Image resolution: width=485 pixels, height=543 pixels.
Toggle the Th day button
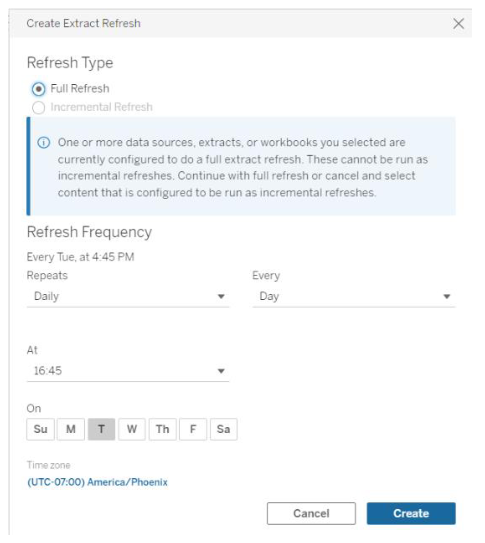(162, 429)
